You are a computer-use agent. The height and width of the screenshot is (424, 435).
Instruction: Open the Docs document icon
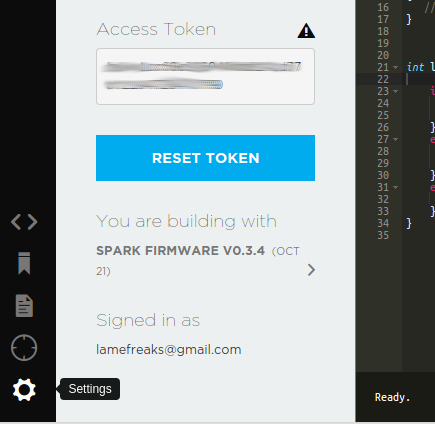24,306
